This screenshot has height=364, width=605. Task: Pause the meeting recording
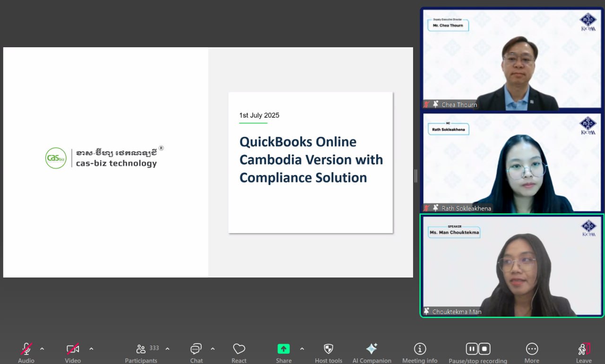472,349
